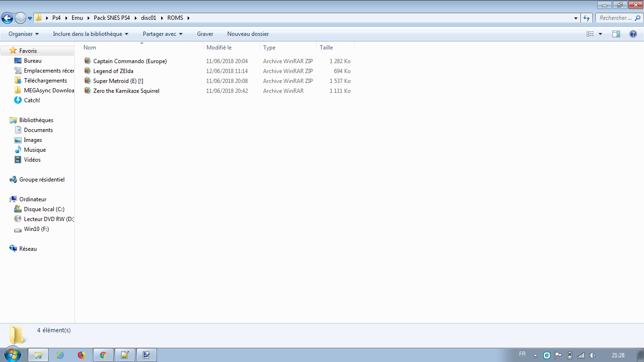The image size is (644, 362).
Task: Open the view options dropdown arrow
Action: pos(600,34)
